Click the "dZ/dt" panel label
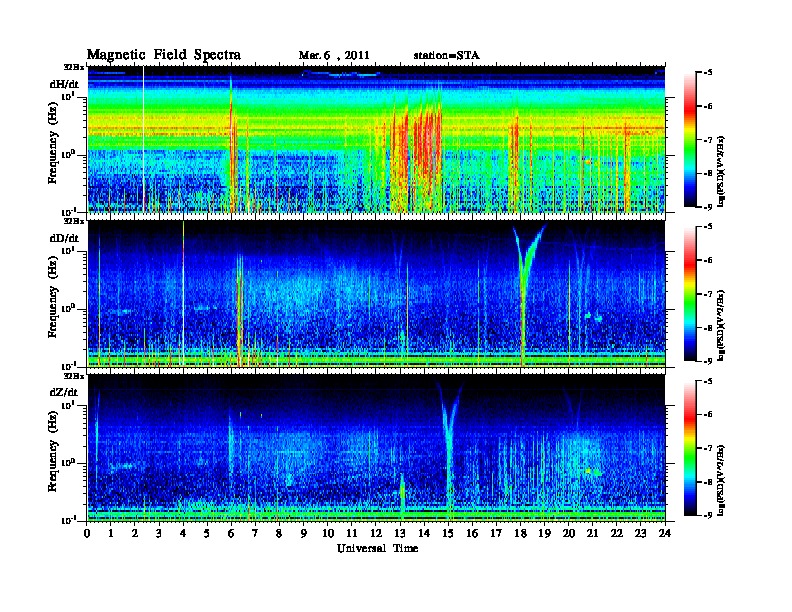 tap(64, 392)
